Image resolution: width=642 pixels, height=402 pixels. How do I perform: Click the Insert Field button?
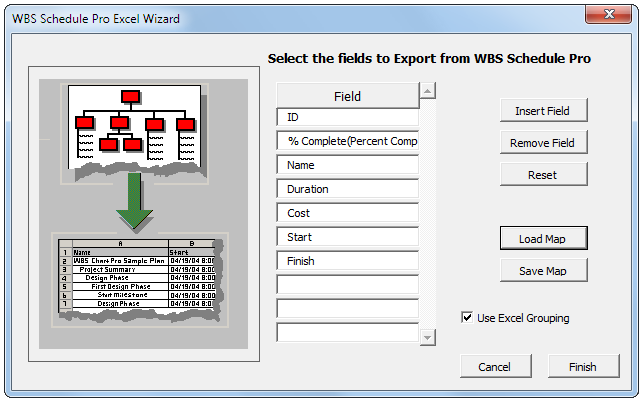click(x=543, y=111)
